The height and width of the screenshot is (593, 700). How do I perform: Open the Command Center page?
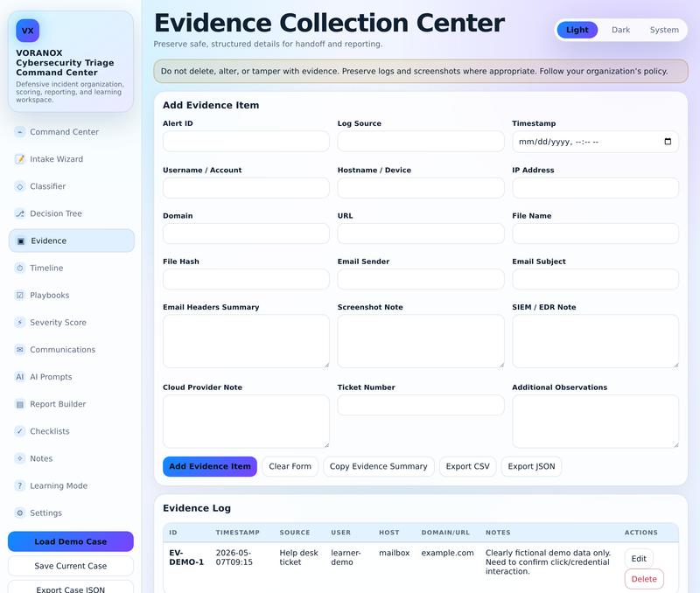(72, 132)
